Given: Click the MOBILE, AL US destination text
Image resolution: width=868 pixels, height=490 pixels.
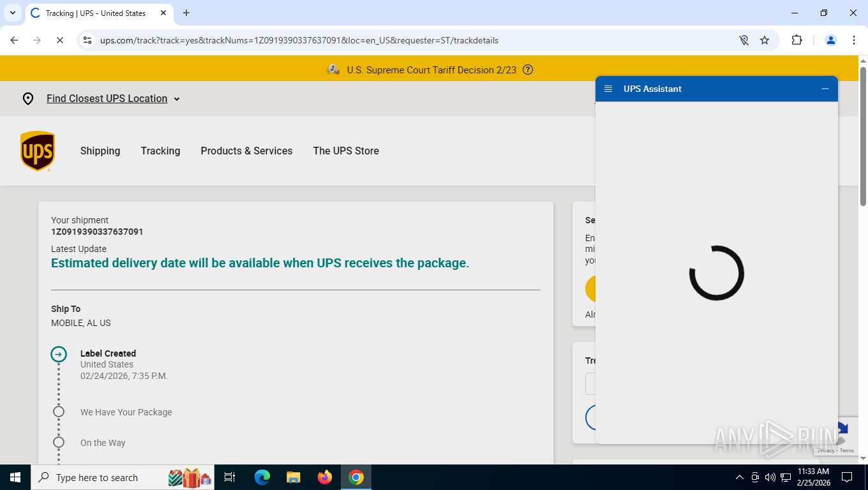Looking at the screenshot, I should [x=81, y=323].
